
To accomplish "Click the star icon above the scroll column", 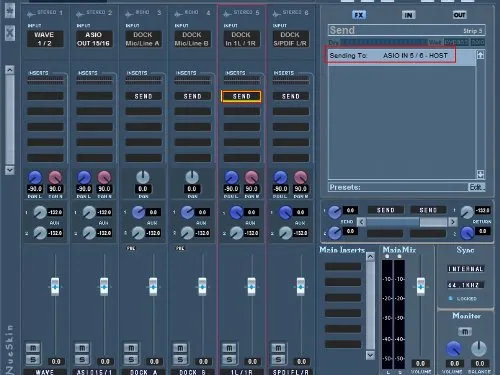I will pyautogui.click(x=10, y=10).
